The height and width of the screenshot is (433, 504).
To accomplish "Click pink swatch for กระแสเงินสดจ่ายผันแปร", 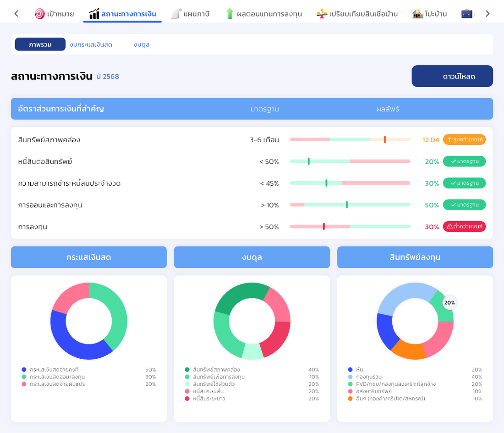I will pos(24,384).
